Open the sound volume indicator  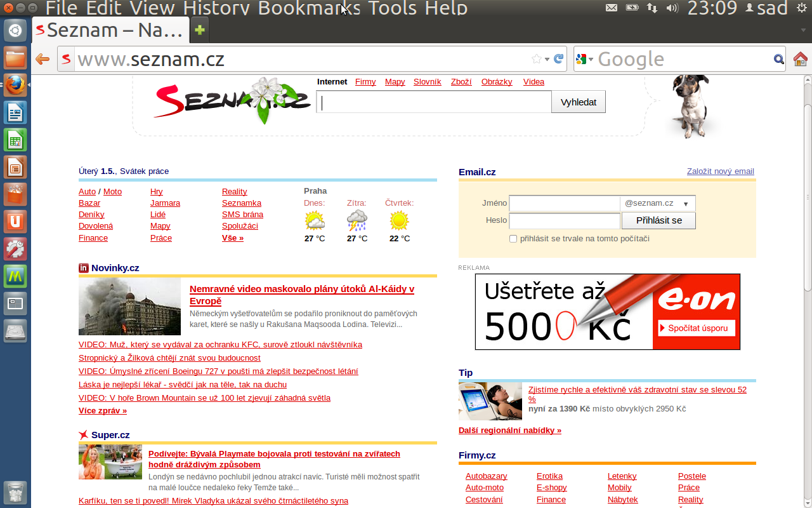coord(672,8)
